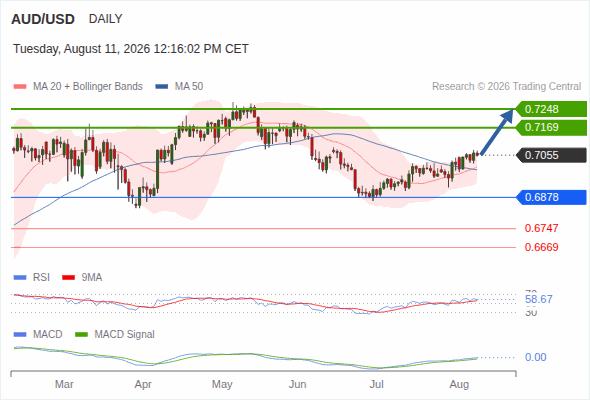
Task: Click the MACD Signal green legend marker
Action: tap(81, 335)
